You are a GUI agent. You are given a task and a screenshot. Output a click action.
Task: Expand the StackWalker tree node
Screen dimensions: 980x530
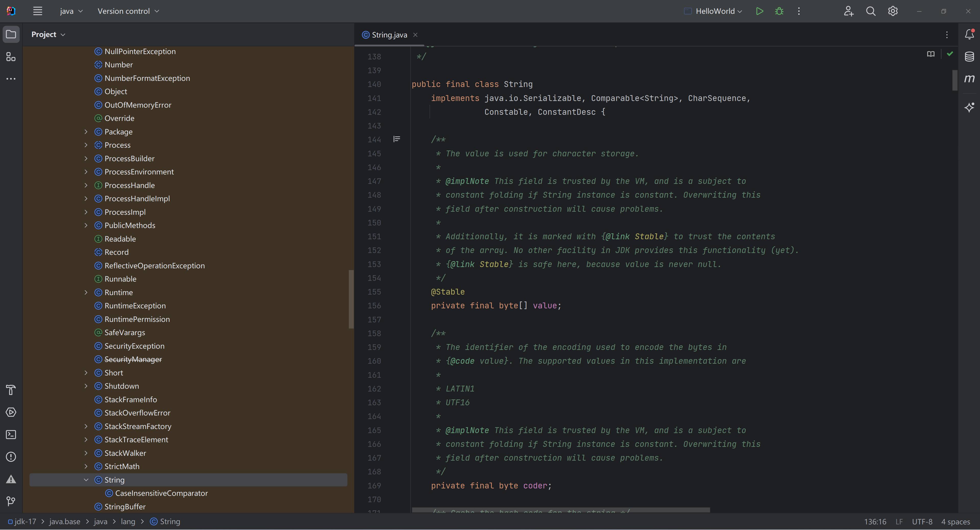[86, 453]
